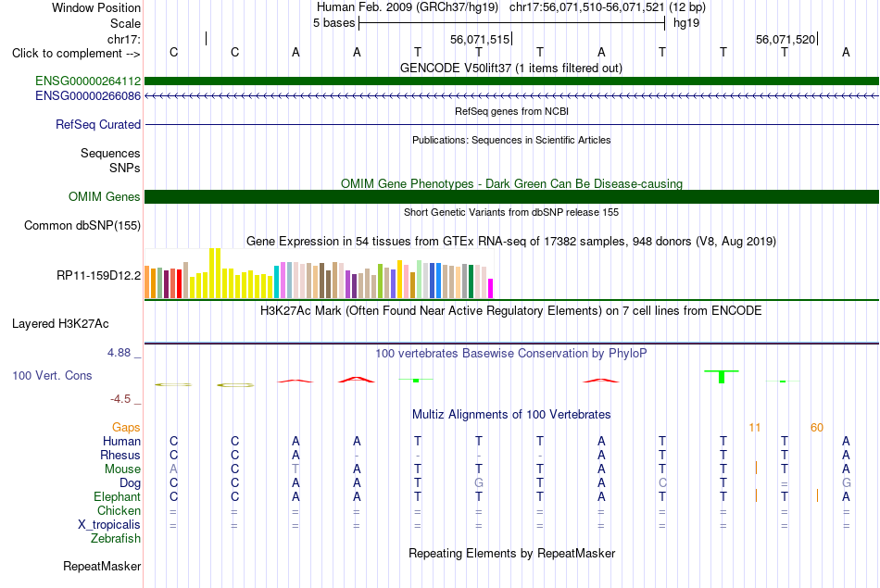Click 'Gene Expression in 54 tissues' GTEx title
Viewport: 880px width, 588px height.
click(511, 242)
